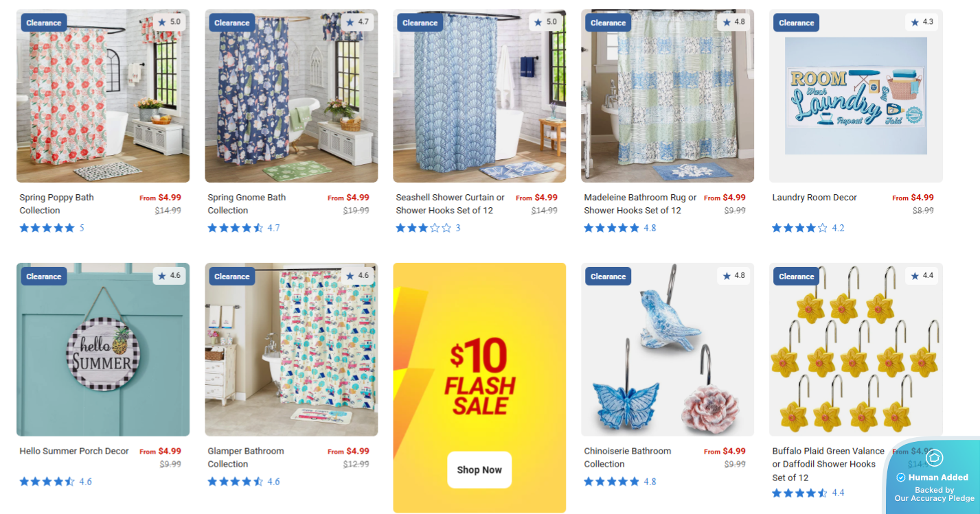Image resolution: width=980 pixels, height=514 pixels.
Task: Click the Clearance tag on Hello Summer Porch Decor
Action: 44,277
